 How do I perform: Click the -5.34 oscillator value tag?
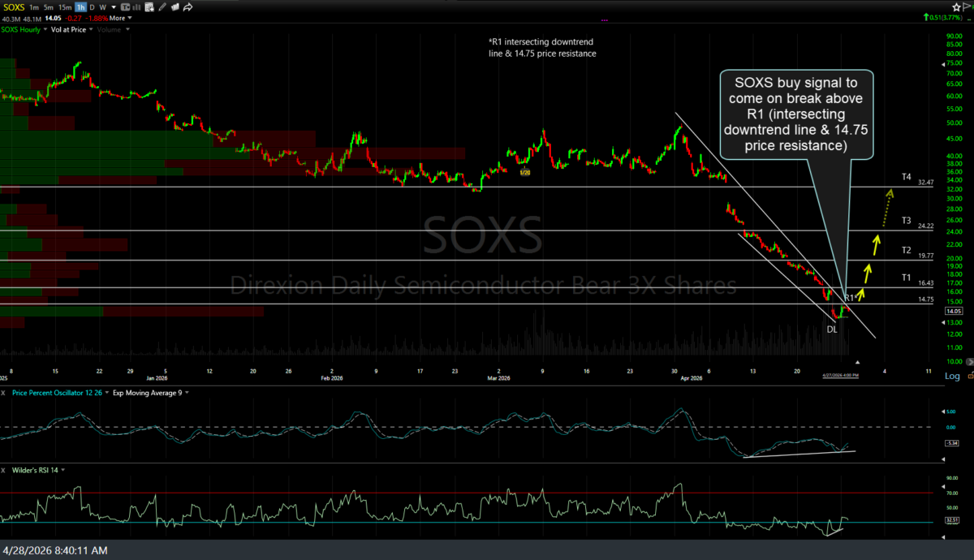[x=954, y=443]
